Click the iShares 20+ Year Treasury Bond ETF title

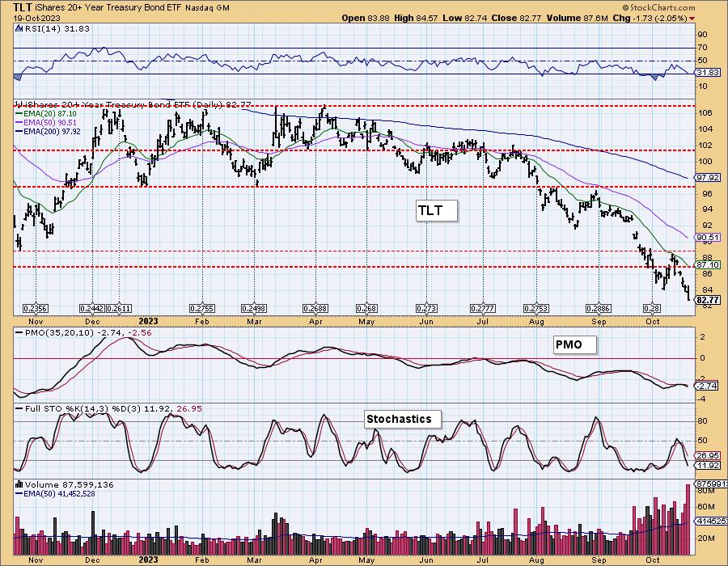[108, 8]
